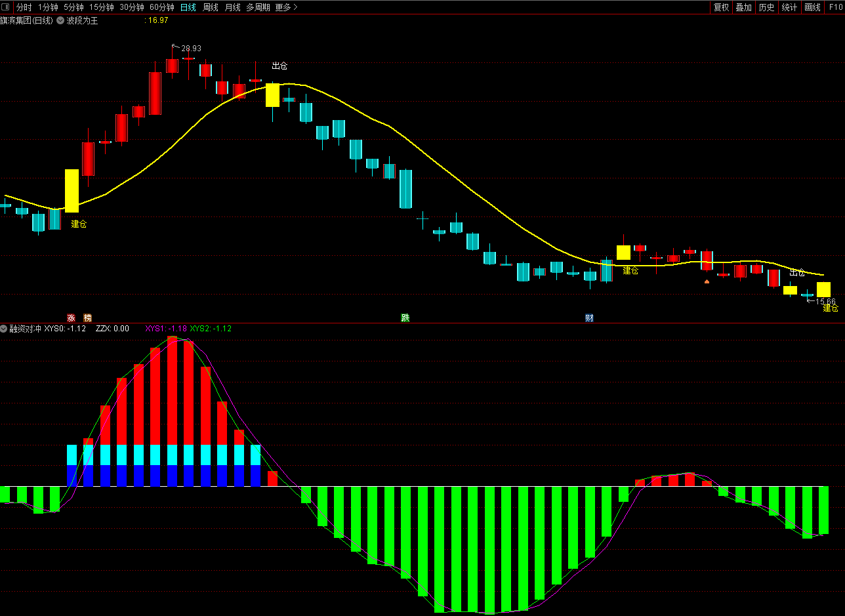Screen dimensions: 845x616
Task: Switch to the 月线 monthly chart
Action: pos(232,7)
